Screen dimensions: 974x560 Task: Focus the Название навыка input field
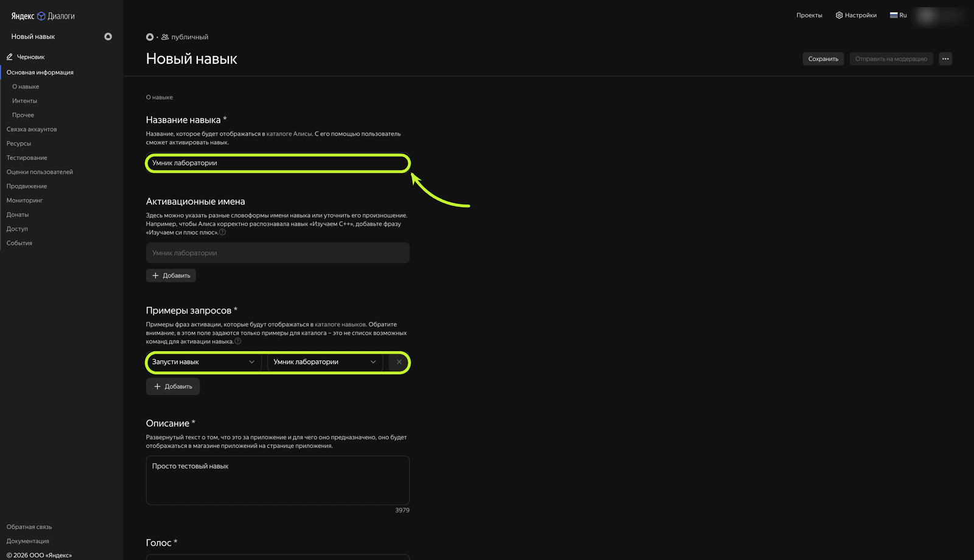point(278,163)
